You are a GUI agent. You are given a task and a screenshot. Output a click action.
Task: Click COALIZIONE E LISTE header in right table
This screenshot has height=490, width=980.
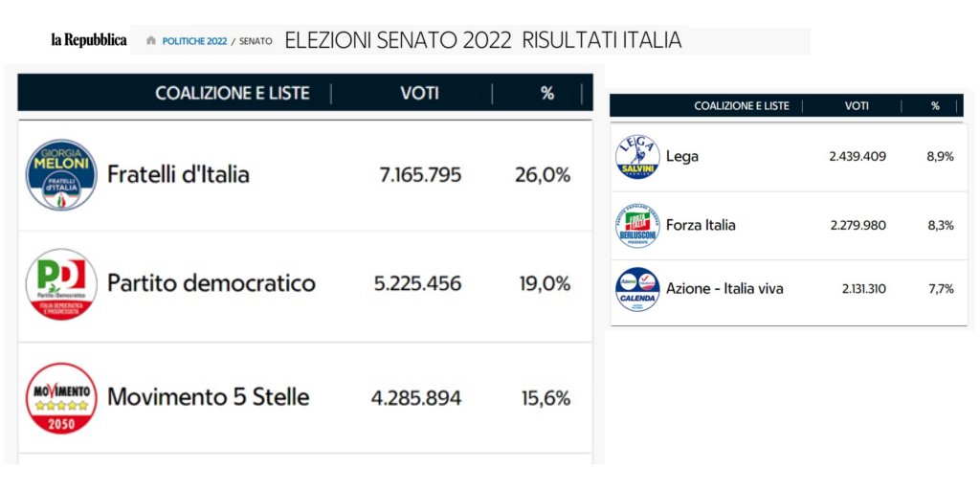coord(742,106)
